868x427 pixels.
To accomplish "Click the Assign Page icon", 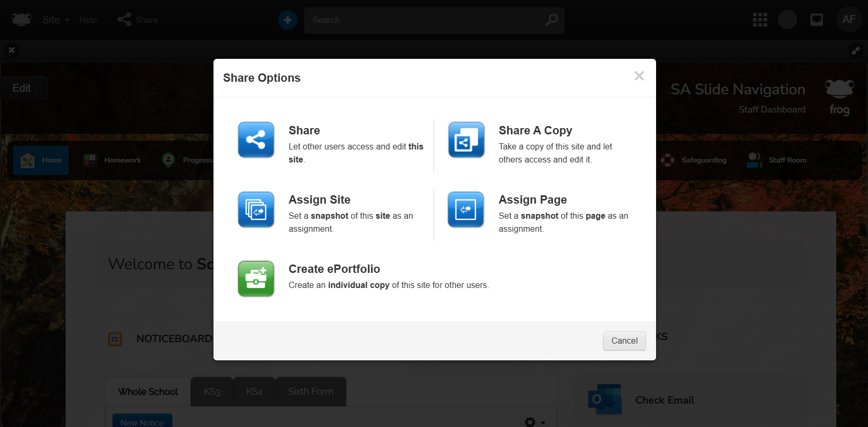I will (466, 209).
